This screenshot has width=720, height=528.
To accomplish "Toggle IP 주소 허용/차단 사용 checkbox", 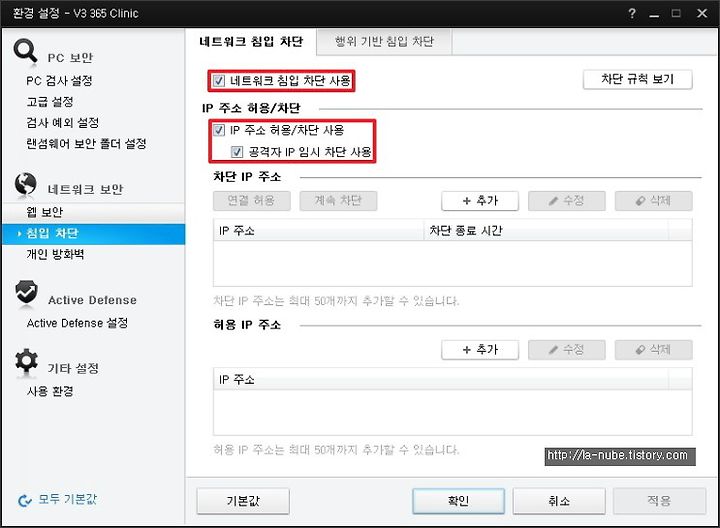I will [x=219, y=130].
